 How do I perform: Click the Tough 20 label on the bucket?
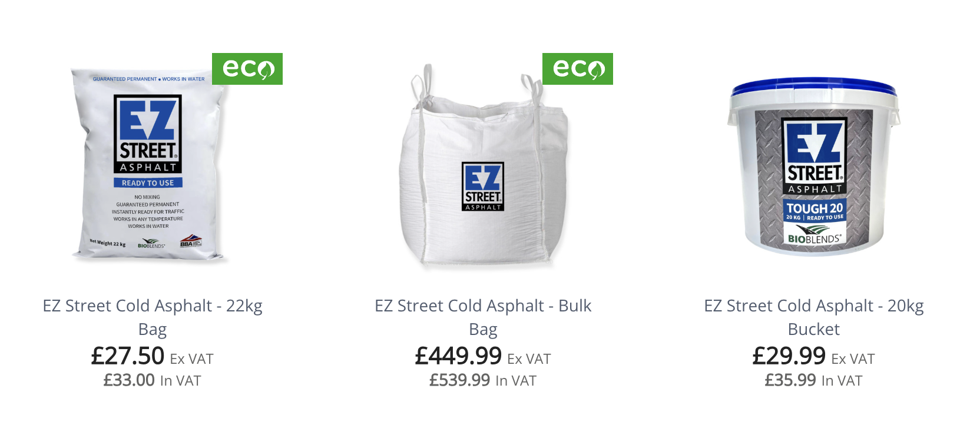(815, 211)
